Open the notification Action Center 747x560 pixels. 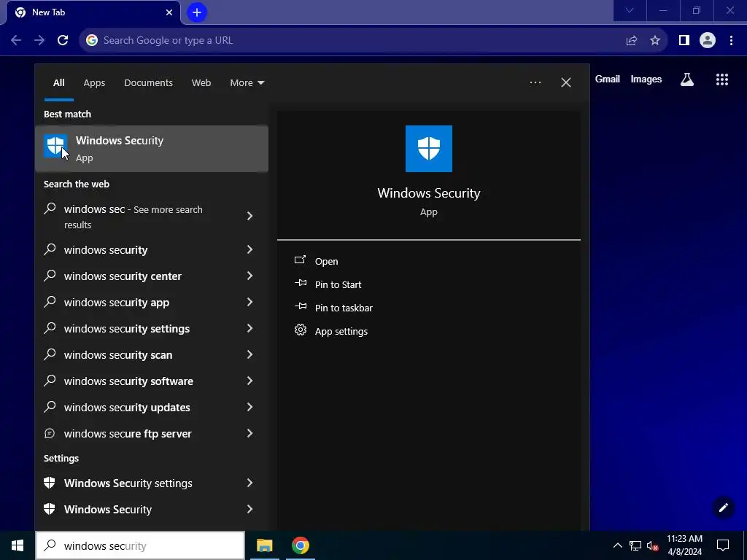(723, 545)
